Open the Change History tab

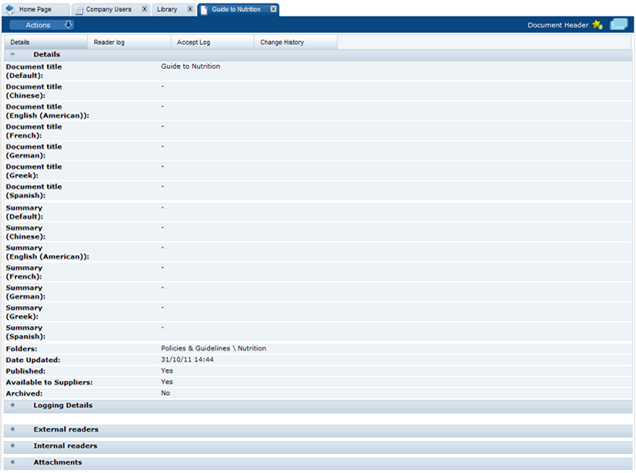coord(296,42)
